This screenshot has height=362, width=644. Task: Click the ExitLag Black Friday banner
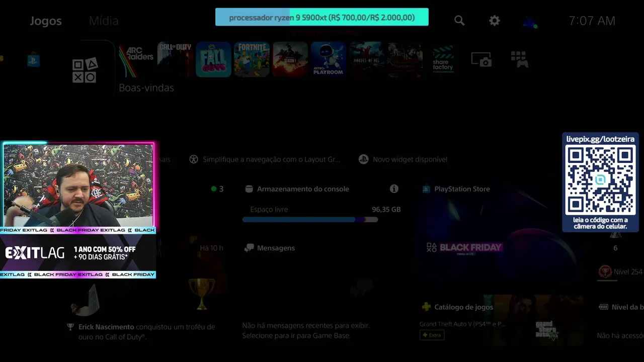[x=78, y=252]
